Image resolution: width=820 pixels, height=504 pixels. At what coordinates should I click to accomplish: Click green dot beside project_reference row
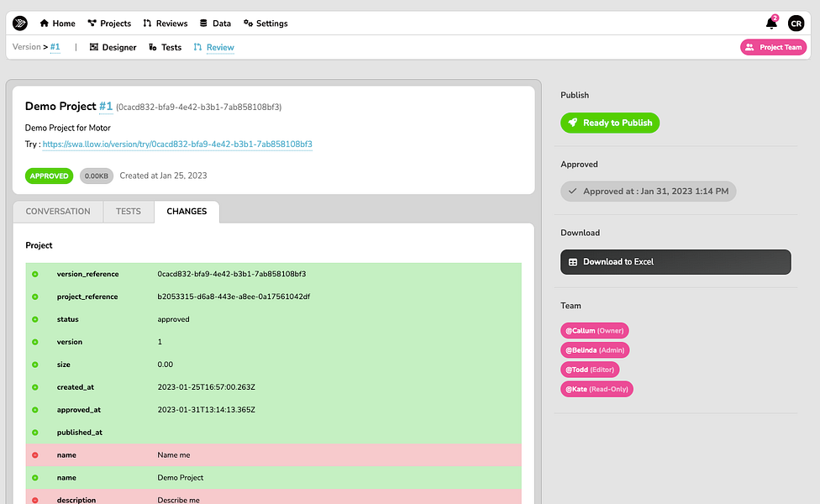pyautogui.click(x=35, y=297)
